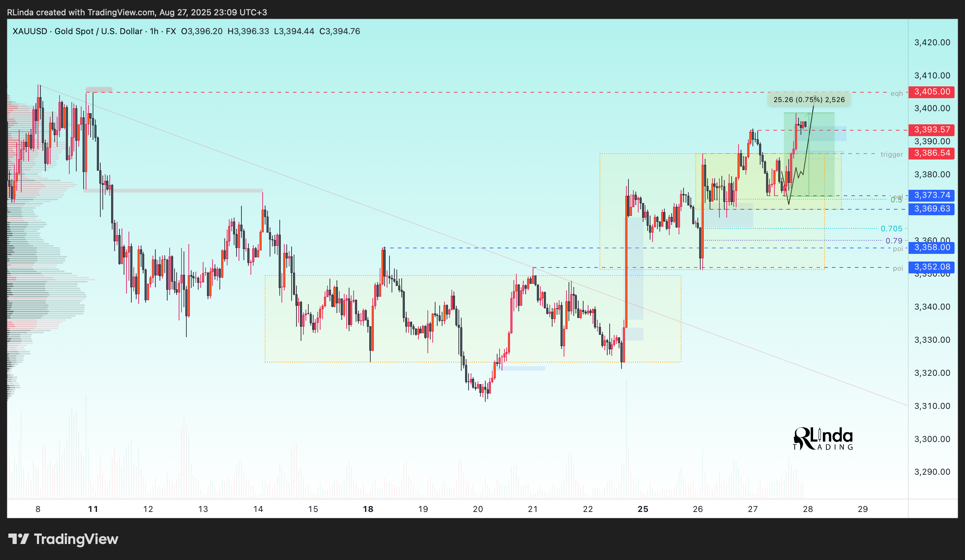Click date 12 on time axis
The image size is (965, 560).
148,509
